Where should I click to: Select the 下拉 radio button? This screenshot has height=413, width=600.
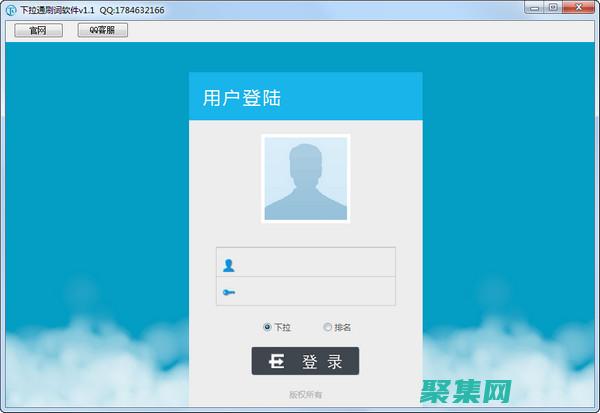267,327
